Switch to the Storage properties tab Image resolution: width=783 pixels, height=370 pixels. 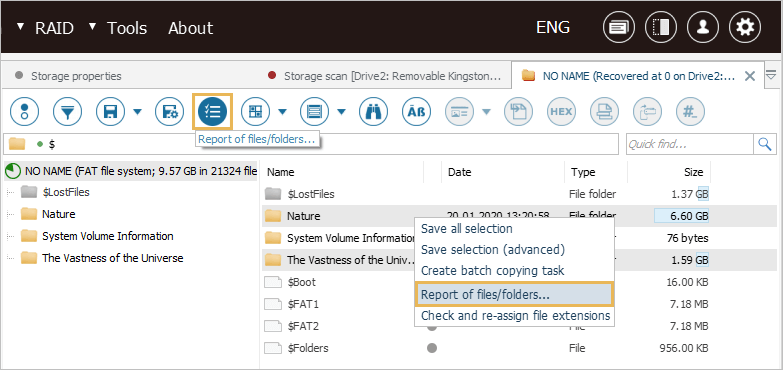coord(76,76)
